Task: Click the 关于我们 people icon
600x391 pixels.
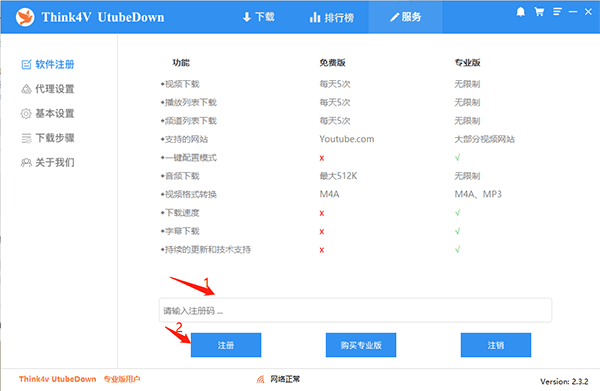Action: 26,163
